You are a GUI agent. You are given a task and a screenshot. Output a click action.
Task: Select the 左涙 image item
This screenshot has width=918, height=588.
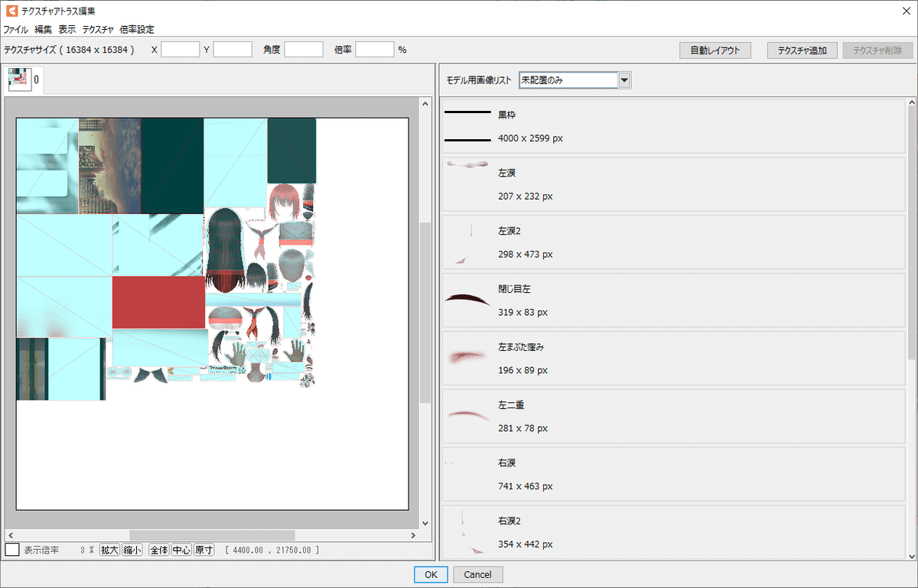[674, 184]
